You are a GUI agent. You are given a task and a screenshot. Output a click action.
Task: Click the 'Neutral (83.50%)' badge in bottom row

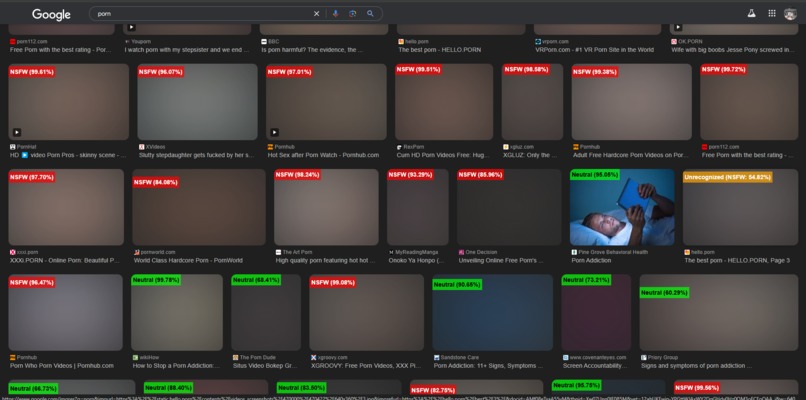point(302,388)
